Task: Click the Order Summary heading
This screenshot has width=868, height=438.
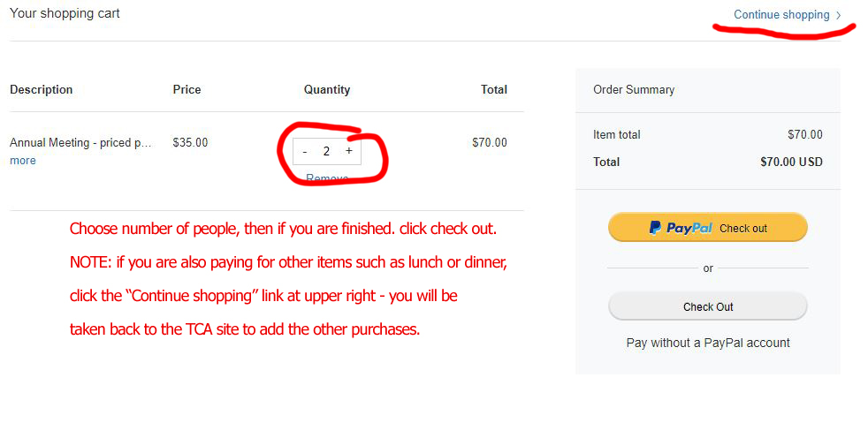Action: pos(634,89)
